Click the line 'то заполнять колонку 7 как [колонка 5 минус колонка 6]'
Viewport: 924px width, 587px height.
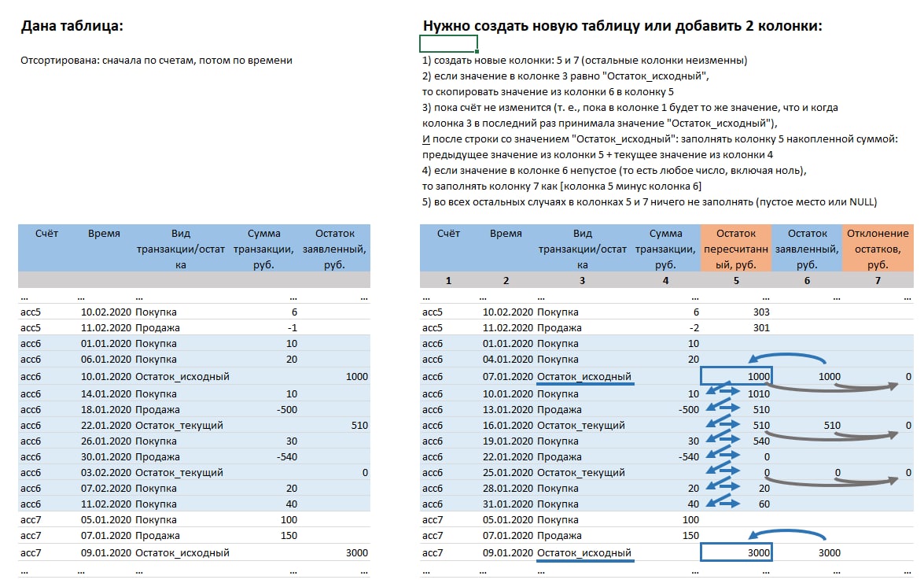(x=561, y=186)
